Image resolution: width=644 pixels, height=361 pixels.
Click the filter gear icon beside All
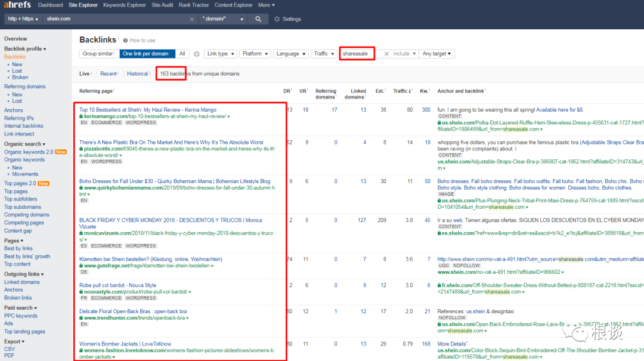pyautogui.click(x=197, y=54)
